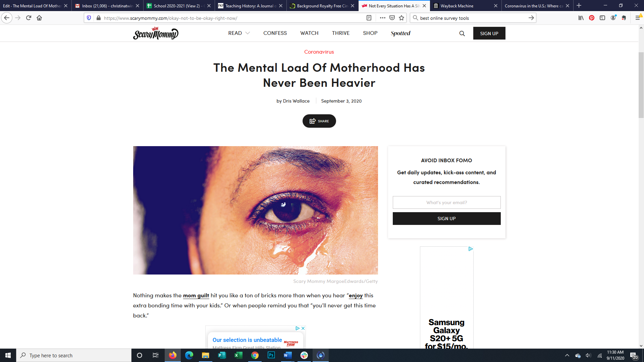Screen dimensions: 644x362
Task: Click the Scary Mommy site search icon
Action: [462, 34]
